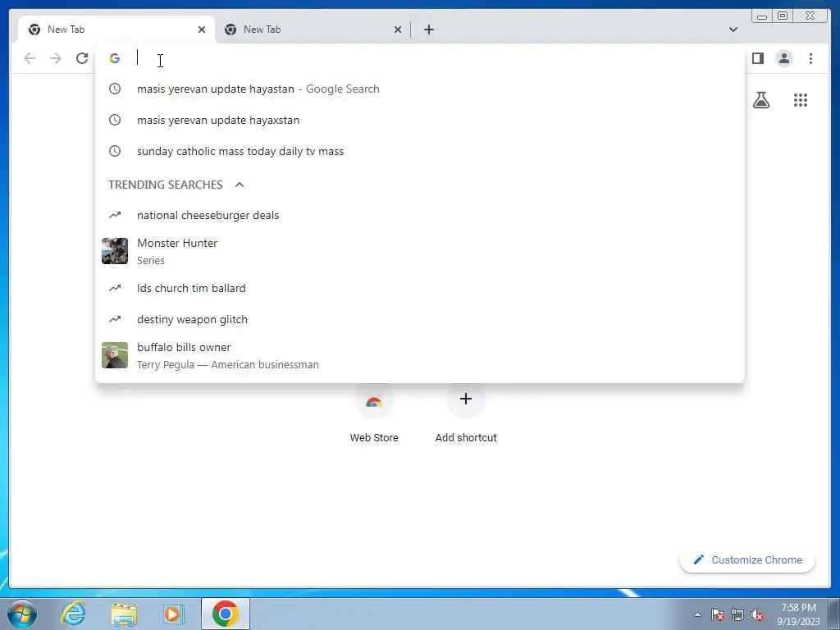The width and height of the screenshot is (840, 630).
Task: Launch Internet Explorer from taskbar
Action: [73, 614]
